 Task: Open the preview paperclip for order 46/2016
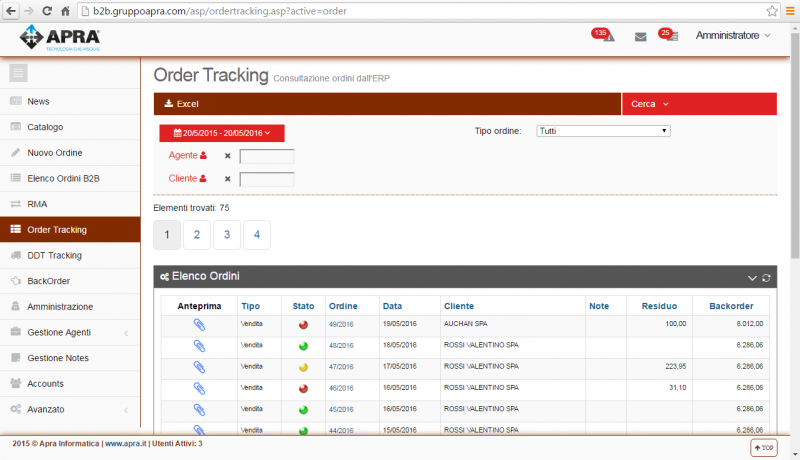tap(199, 389)
